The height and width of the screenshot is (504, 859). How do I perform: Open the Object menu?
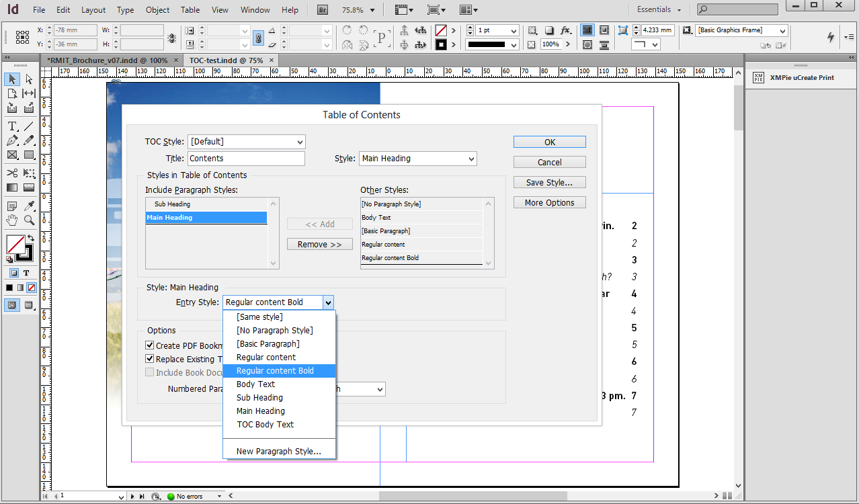coord(157,9)
